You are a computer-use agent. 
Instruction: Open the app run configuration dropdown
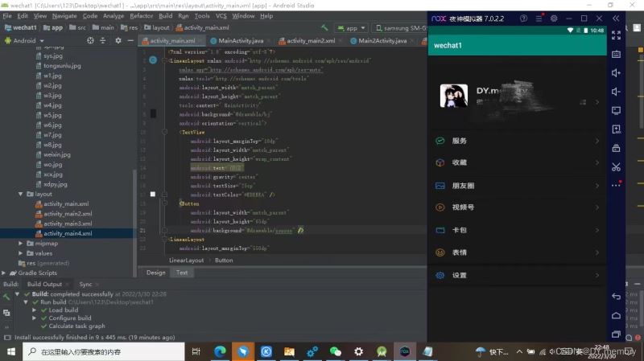pos(352,28)
